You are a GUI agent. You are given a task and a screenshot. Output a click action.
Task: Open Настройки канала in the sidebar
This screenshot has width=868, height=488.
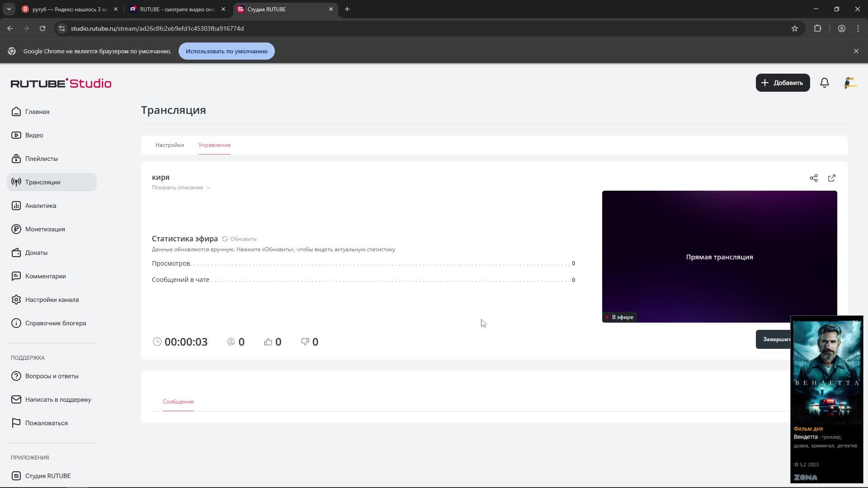point(52,300)
